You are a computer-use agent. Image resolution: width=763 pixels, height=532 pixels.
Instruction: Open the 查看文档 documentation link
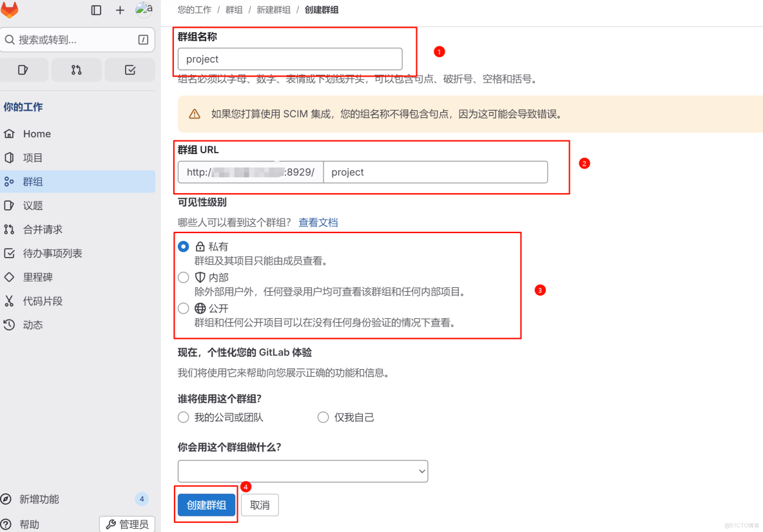318,222
